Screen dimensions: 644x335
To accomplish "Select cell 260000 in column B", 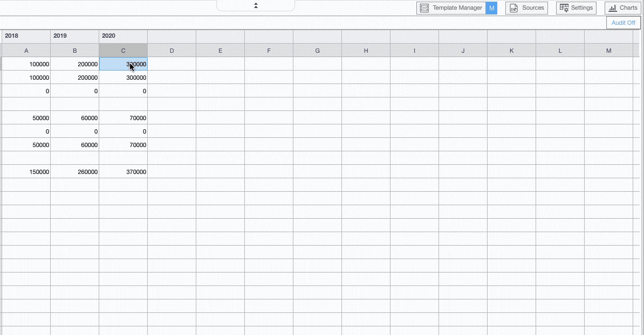I will tap(75, 172).
